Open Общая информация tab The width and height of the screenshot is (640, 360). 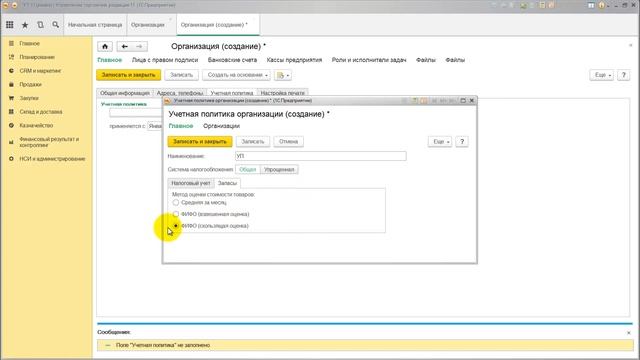click(125, 93)
